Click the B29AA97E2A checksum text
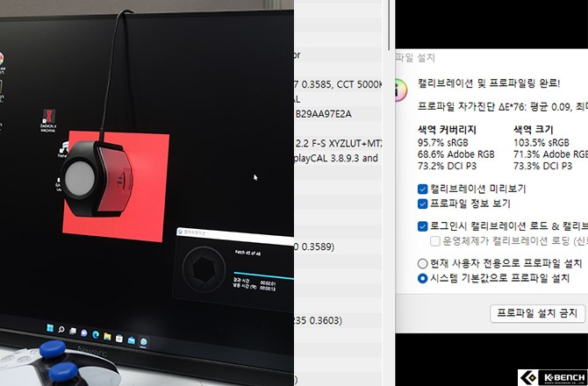 pyautogui.click(x=323, y=114)
